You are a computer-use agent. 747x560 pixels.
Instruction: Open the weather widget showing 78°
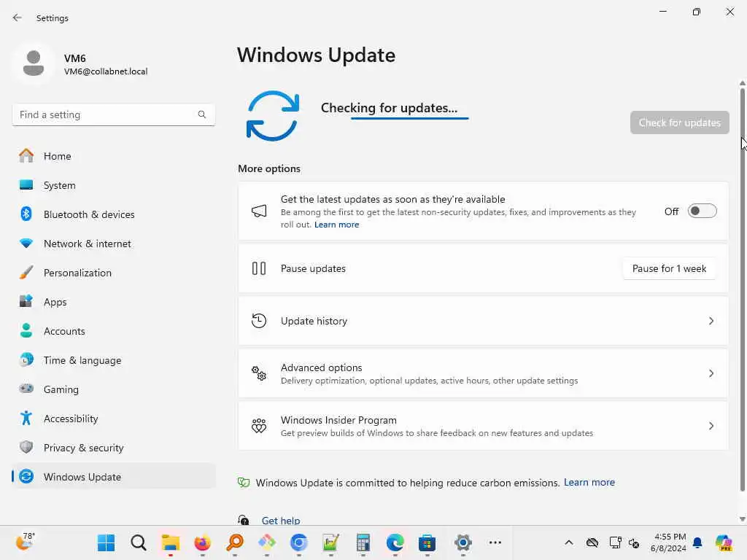click(x=26, y=542)
